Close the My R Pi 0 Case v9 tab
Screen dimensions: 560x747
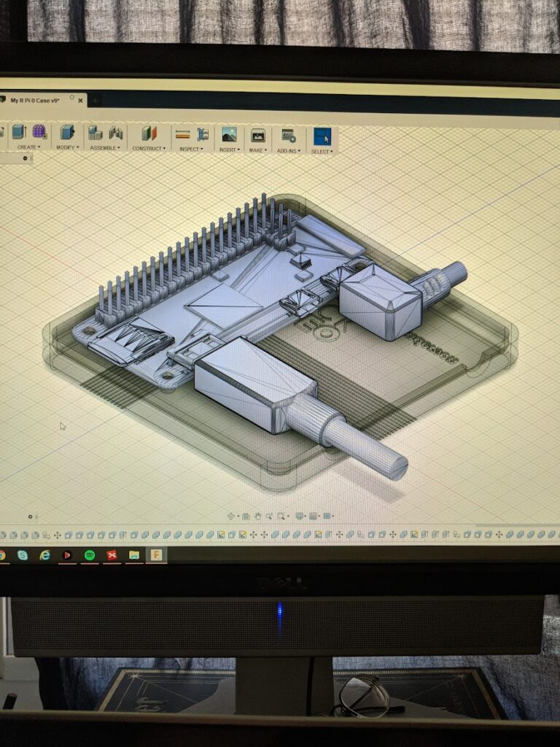(80, 101)
